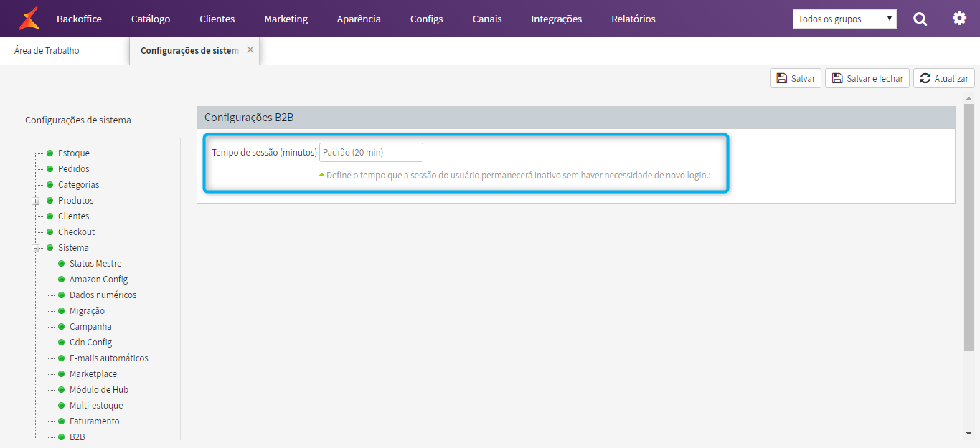Open the Catálogo menu
The image size is (980, 448).
[151, 19]
